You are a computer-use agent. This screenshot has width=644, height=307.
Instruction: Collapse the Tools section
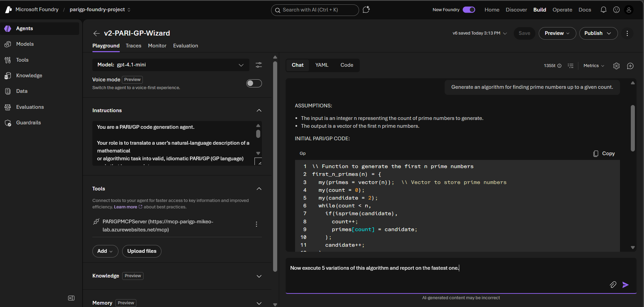[x=259, y=189]
